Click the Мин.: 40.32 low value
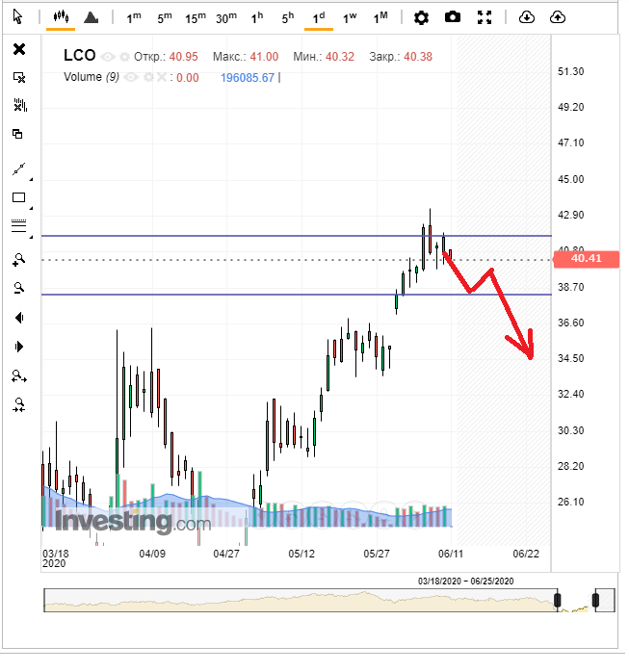This screenshot has height=672, width=629. [324, 57]
